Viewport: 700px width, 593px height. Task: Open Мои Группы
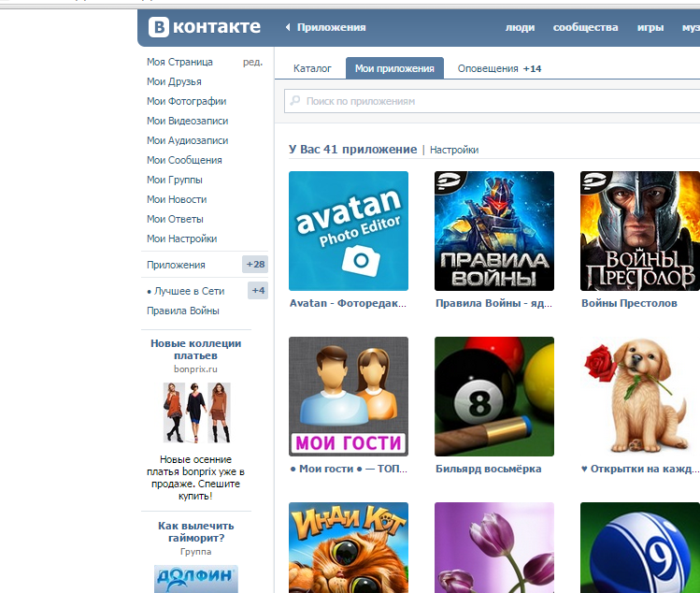point(175,180)
